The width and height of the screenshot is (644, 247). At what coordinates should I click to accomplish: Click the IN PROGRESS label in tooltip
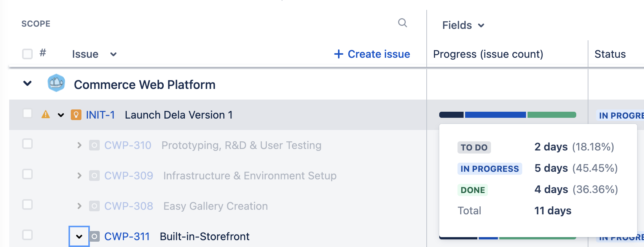[x=490, y=169]
